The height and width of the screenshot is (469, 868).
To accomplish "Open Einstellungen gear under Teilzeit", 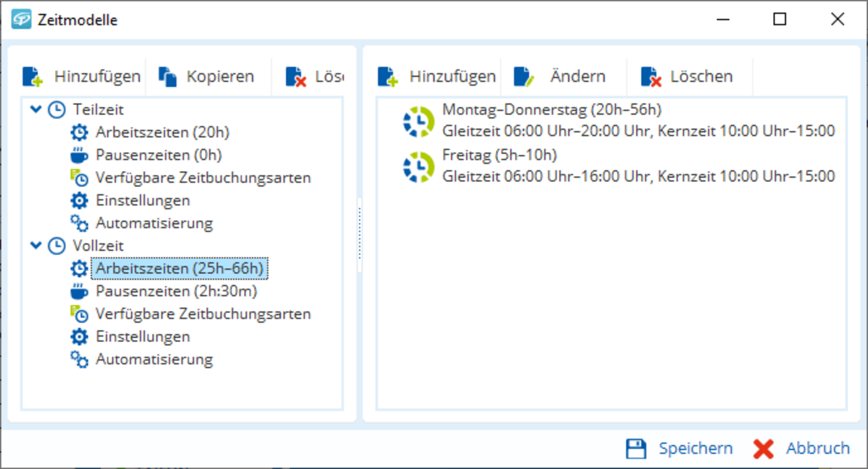I will click(79, 200).
